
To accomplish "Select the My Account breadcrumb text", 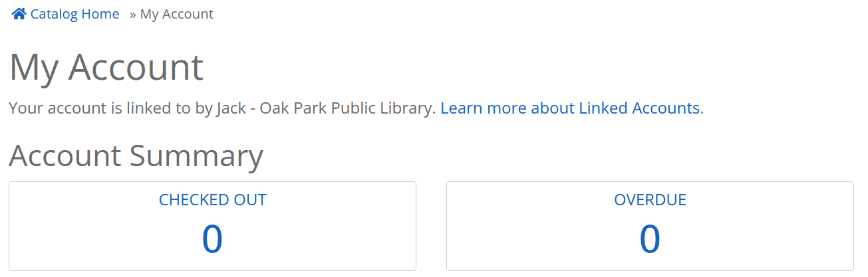I will point(177,14).
